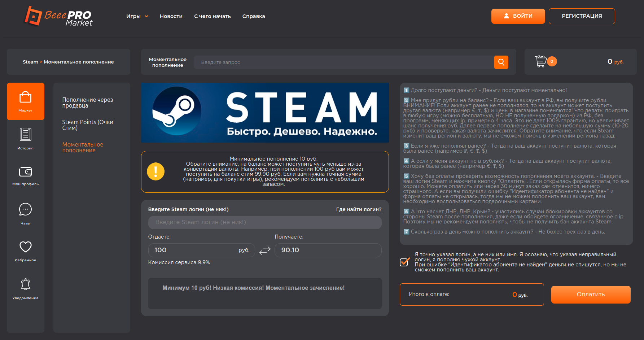Toggle the login confirmation checkbox
This screenshot has width=644, height=340.
pos(404,262)
